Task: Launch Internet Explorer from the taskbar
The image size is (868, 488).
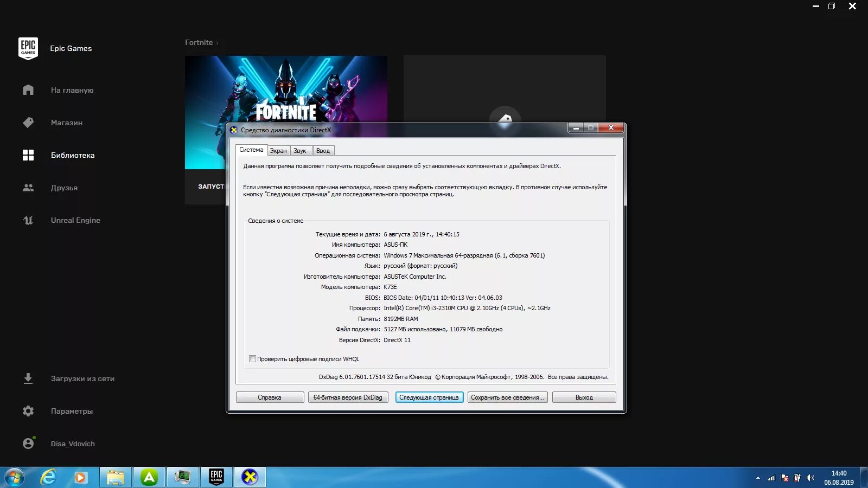Action: [48, 477]
